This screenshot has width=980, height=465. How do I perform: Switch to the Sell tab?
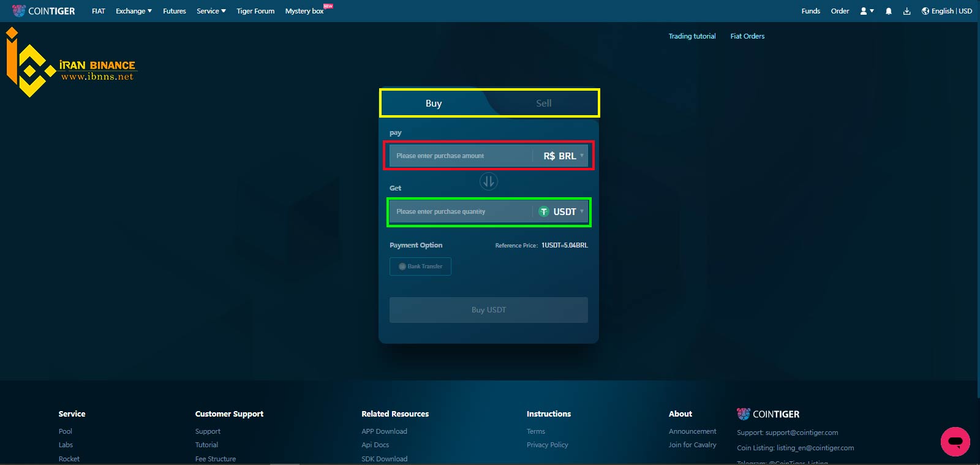point(544,104)
